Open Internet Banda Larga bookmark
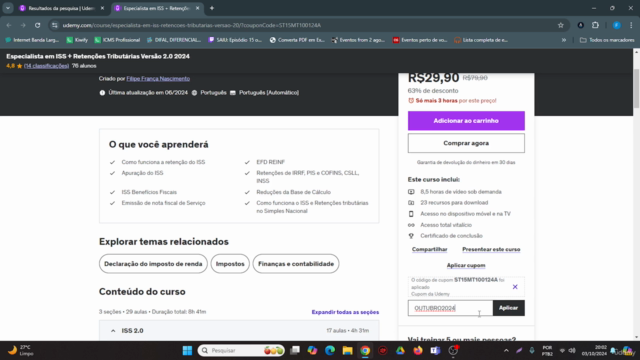The height and width of the screenshot is (360, 640). [32, 40]
